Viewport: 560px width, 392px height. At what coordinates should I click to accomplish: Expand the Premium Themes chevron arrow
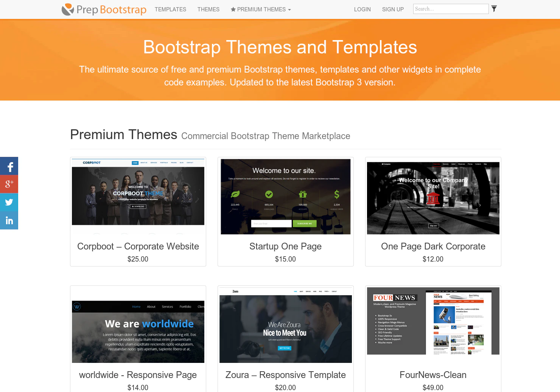click(289, 10)
